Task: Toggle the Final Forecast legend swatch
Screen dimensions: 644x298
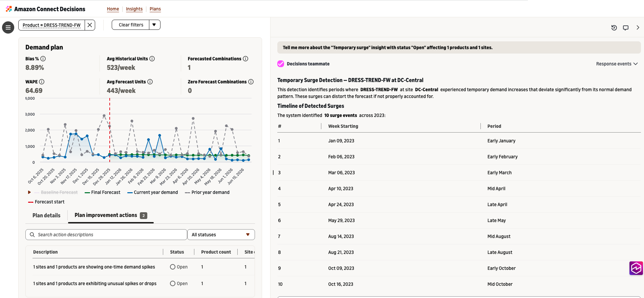Action: pyautogui.click(x=87, y=193)
